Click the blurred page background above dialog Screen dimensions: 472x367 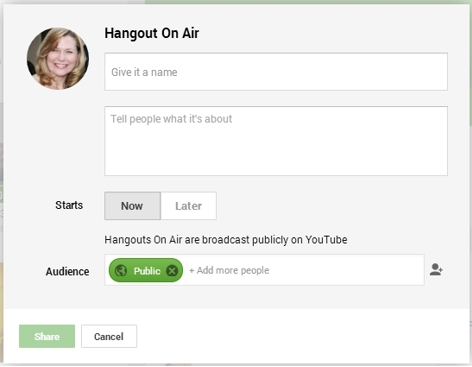pos(307,2)
